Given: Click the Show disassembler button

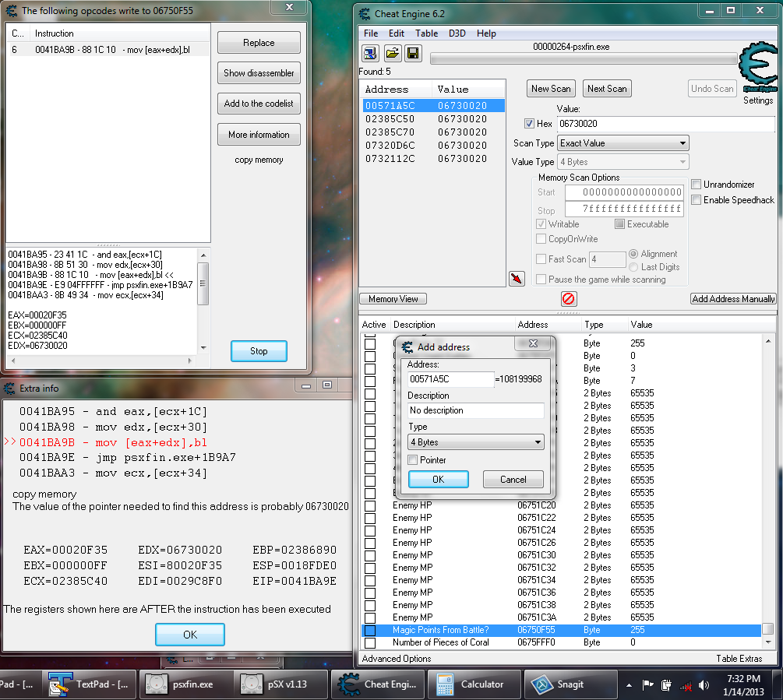Looking at the screenshot, I should [x=259, y=73].
